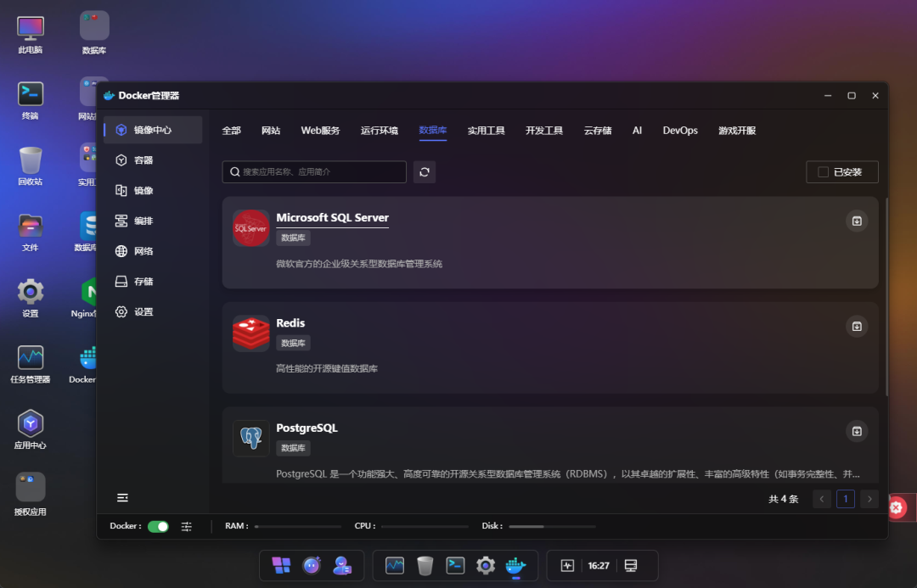Click the PostgreSQL elephant logo

[250, 439]
